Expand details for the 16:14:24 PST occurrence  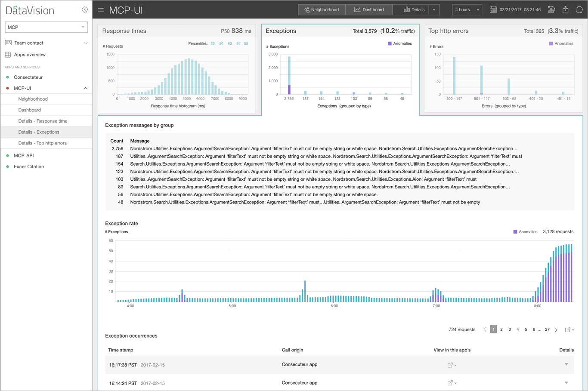tap(566, 383)
